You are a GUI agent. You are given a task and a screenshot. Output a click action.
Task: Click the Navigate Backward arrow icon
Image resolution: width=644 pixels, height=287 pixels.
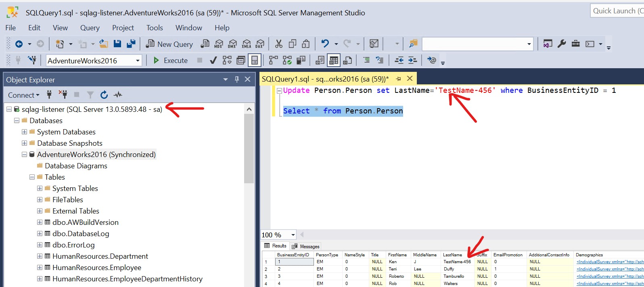click(x=19, y=44)
